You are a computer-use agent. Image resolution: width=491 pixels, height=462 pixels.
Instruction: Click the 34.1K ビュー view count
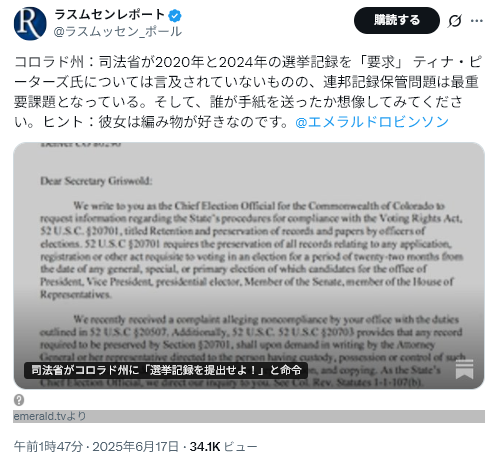coord(223,447)
